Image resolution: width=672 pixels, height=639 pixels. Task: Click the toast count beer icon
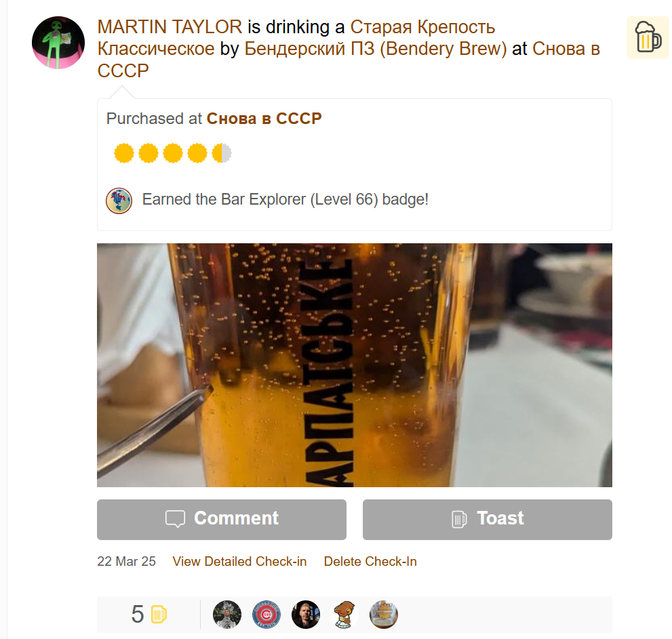[x=159, y=615]
